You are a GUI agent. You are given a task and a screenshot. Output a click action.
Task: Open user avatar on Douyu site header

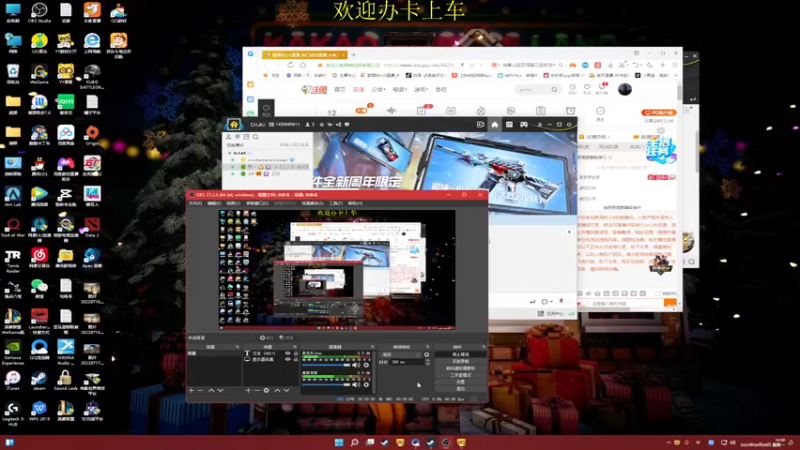click(x=625, y=89)
